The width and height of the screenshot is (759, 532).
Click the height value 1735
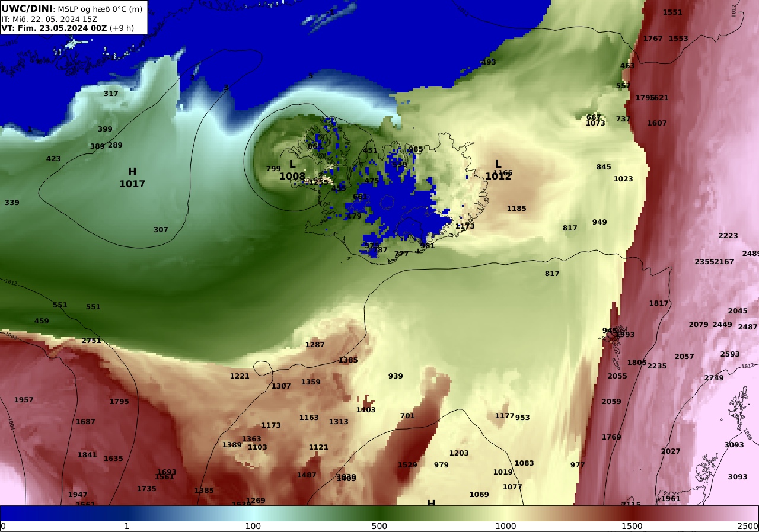[146, 489]
